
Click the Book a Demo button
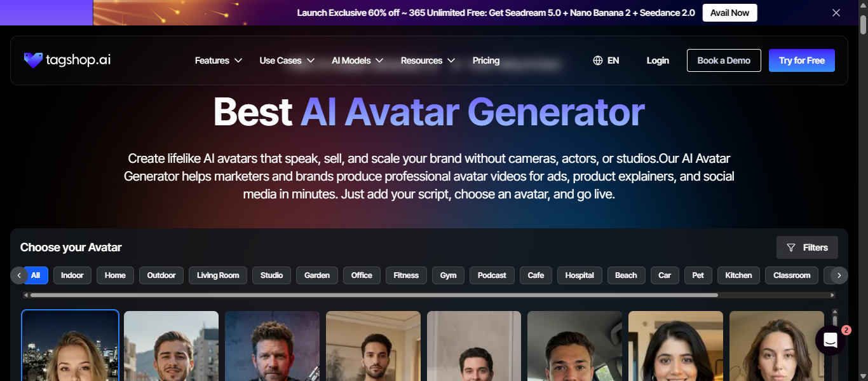724,60
